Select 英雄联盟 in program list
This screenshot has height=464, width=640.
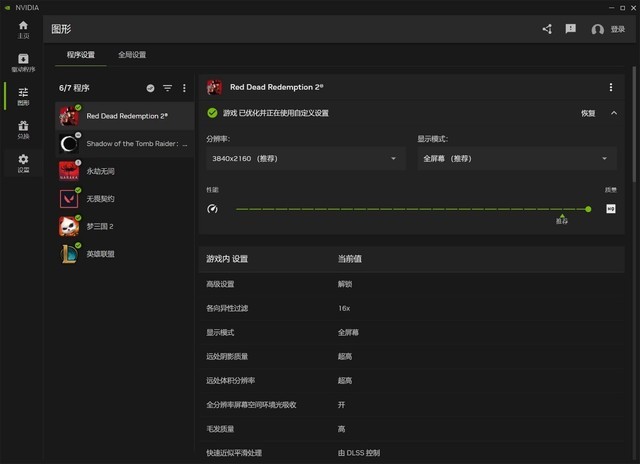tap(124, 254)
